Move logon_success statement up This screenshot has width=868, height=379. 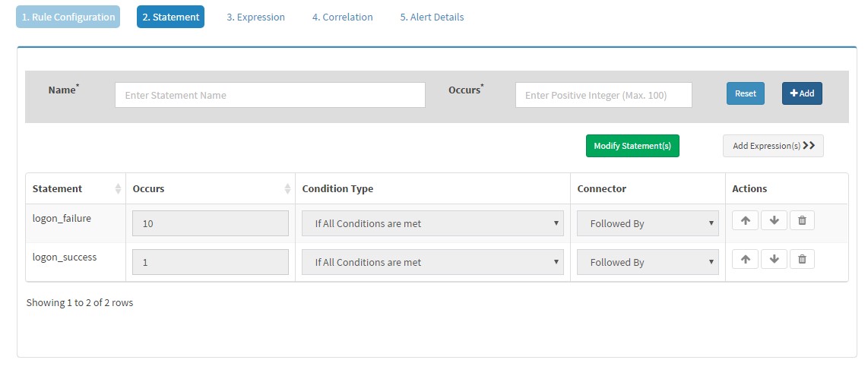coord(745,259)
